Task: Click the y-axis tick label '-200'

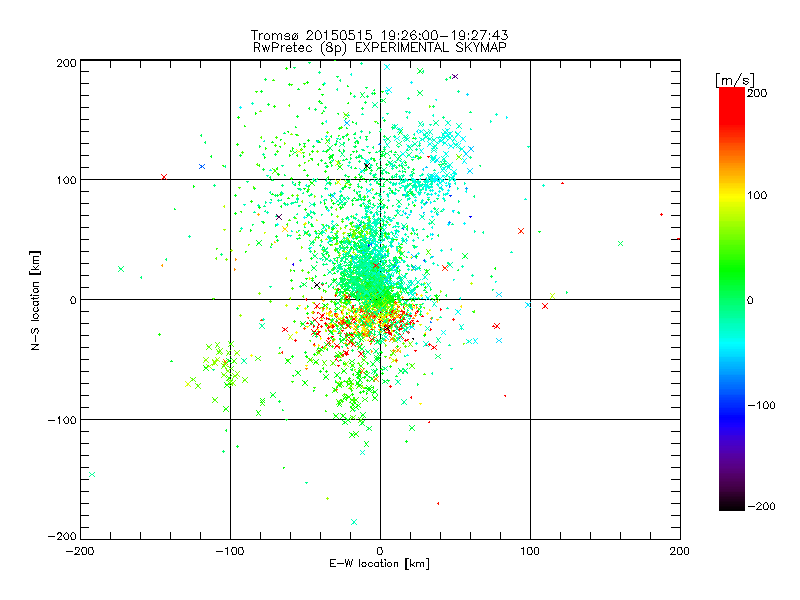Action: click(x=62, y=536)
